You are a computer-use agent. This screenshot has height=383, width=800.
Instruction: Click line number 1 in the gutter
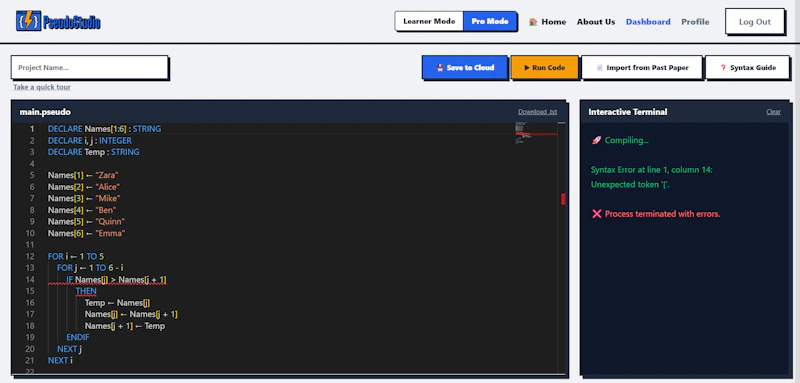(x=32, y=129)
